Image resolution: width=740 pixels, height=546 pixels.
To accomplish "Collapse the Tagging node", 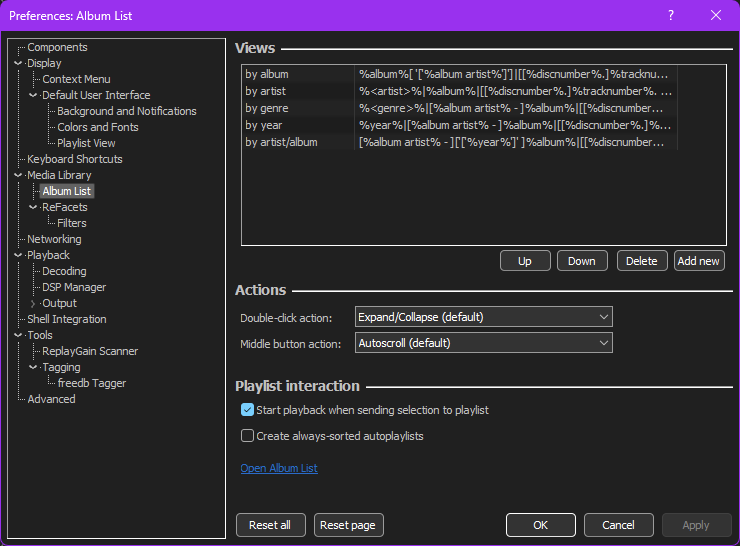I will tap(33, 367).
